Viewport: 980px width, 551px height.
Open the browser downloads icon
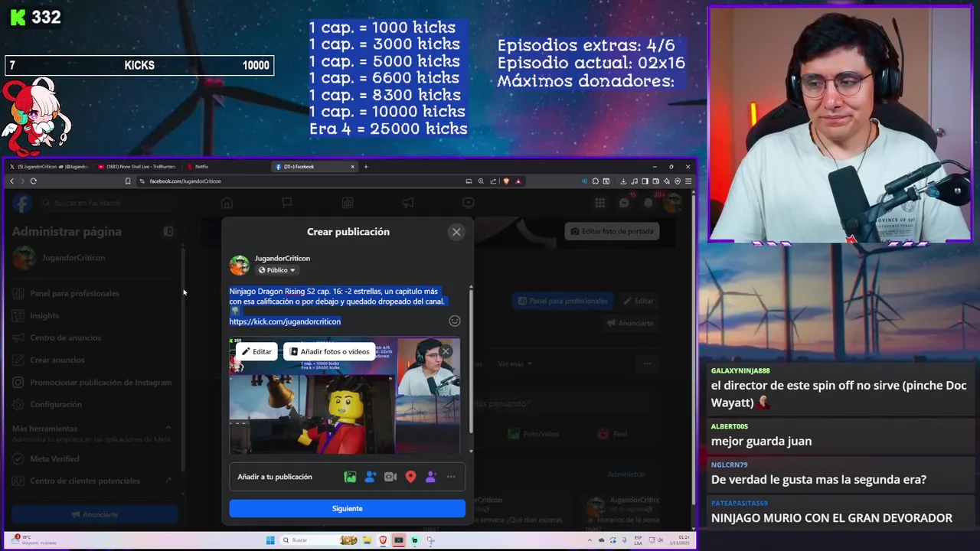(623, 181)
